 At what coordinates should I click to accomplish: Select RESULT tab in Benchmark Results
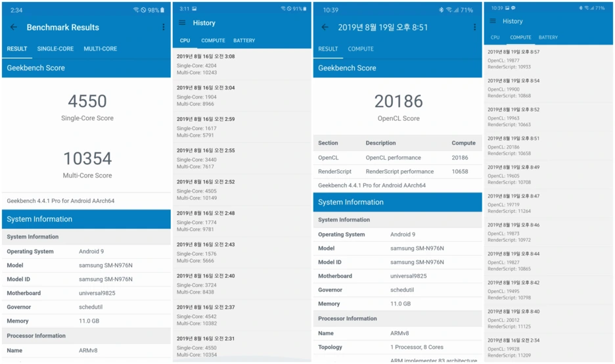(17, 49)
